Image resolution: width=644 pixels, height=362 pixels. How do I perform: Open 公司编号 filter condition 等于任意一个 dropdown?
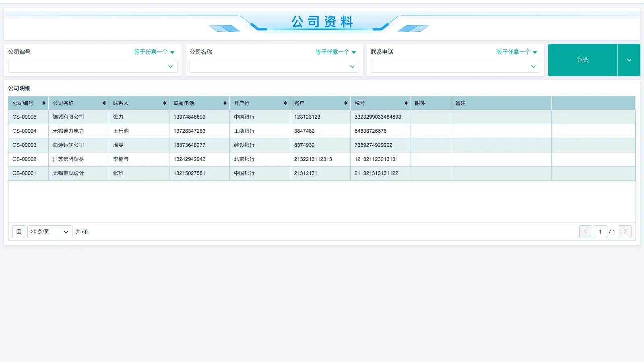coord(154,52)
